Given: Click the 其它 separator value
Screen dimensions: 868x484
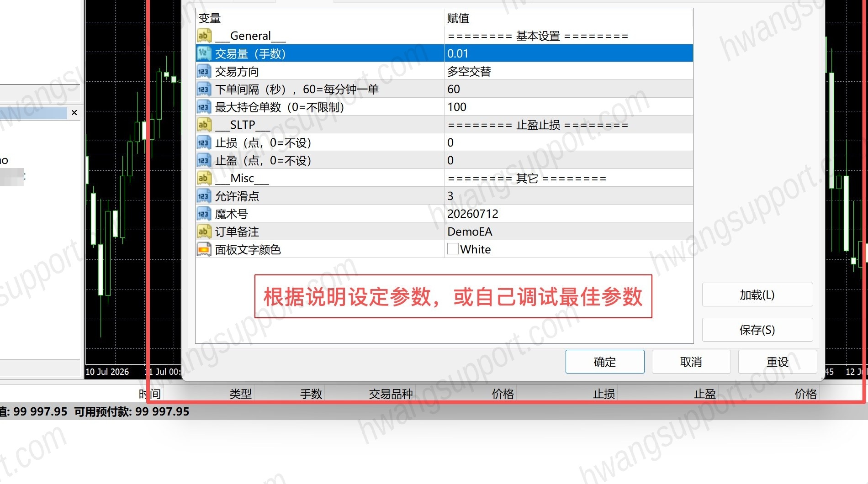Looking at the screenshot, I should pyautogui.click(x=527, y=178).
